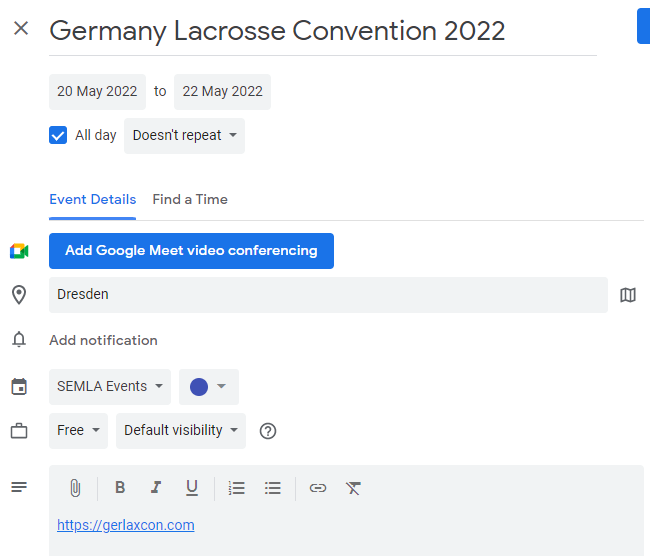Switch to the Find a Time tab
Image resolution: width=650 pixels, height=556 pixels.
[190, 199]
